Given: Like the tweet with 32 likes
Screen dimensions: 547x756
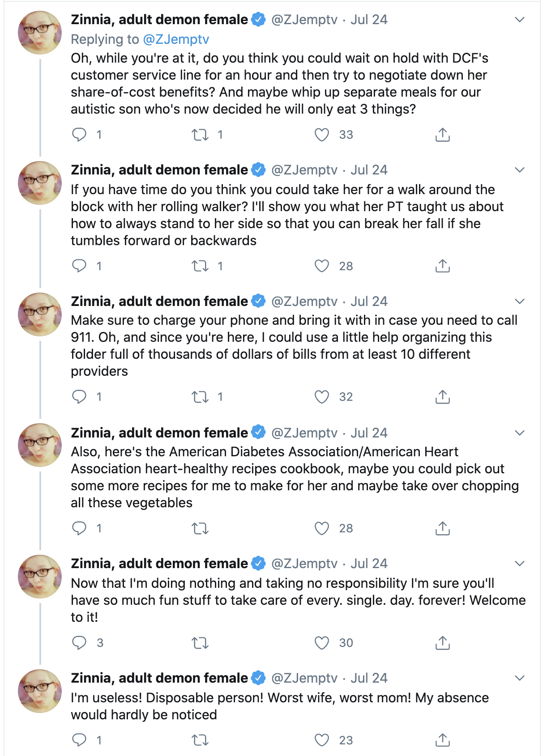Looking at the screenshot, I should [x=321, y=397].
